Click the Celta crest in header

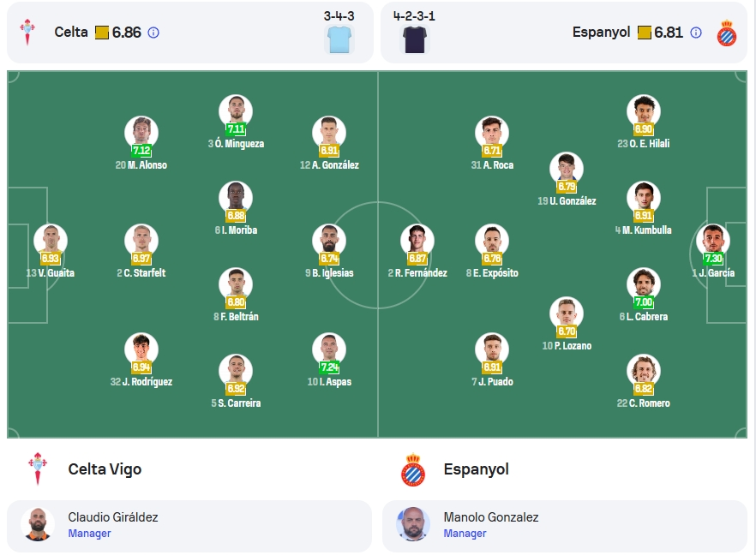pyautogui.click(x=27, y=33)
